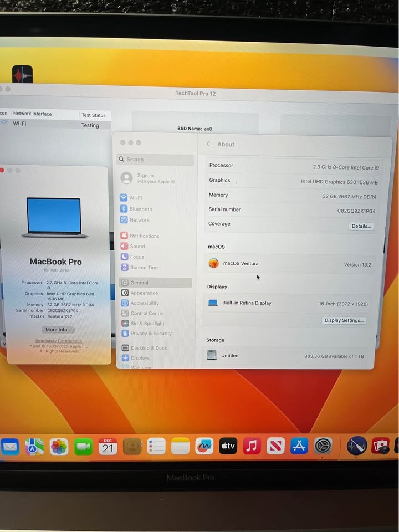Select the macOS Ventura row
Image resolution: width=399 pixels, height=532 pixels.
pyautogui.click(x=289, y=264)
